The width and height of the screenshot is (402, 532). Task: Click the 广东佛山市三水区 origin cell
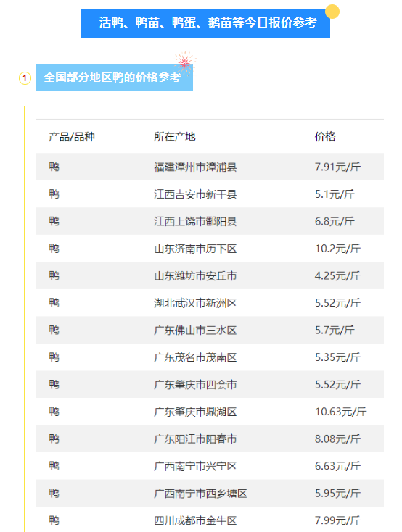click(195, 331)
